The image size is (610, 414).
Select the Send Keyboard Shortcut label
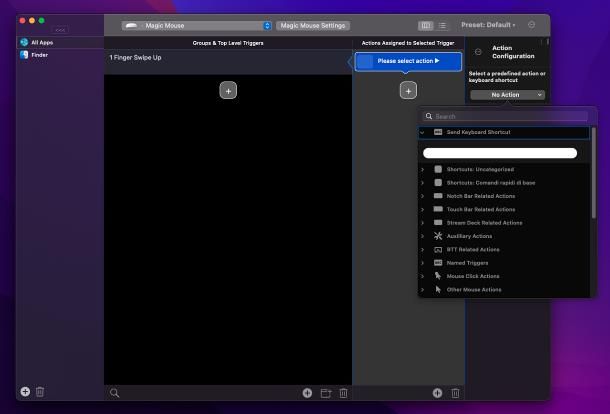point(479,132)
